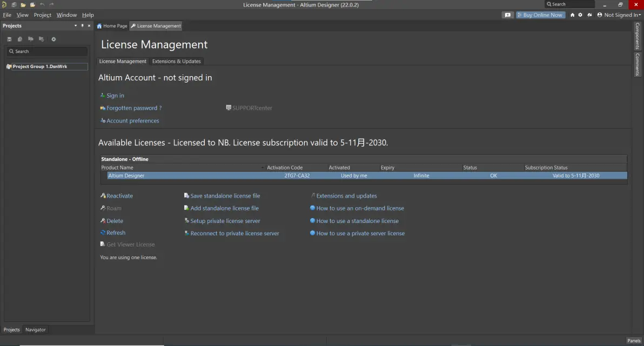644x346 pixels.
Task: Click the Delete license link
Action: click(115, 221)
